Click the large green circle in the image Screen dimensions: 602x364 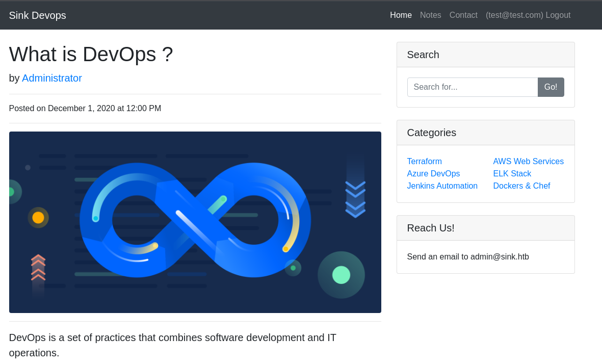pos(341,275)
